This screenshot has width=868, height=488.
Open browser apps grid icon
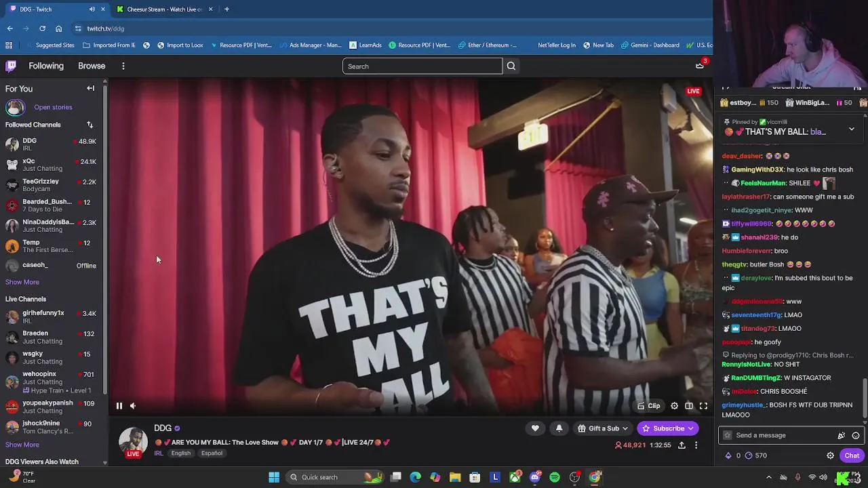(9, 45)
